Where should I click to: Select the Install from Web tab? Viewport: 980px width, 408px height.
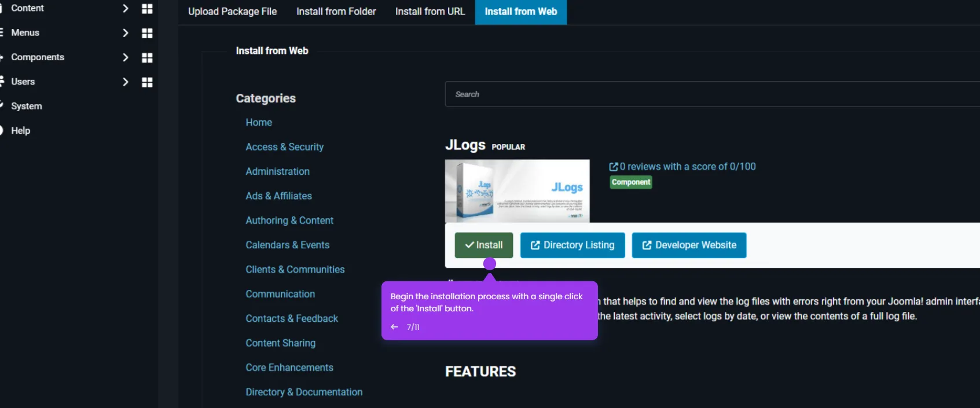pyautogui.click(x=521, y=12)
